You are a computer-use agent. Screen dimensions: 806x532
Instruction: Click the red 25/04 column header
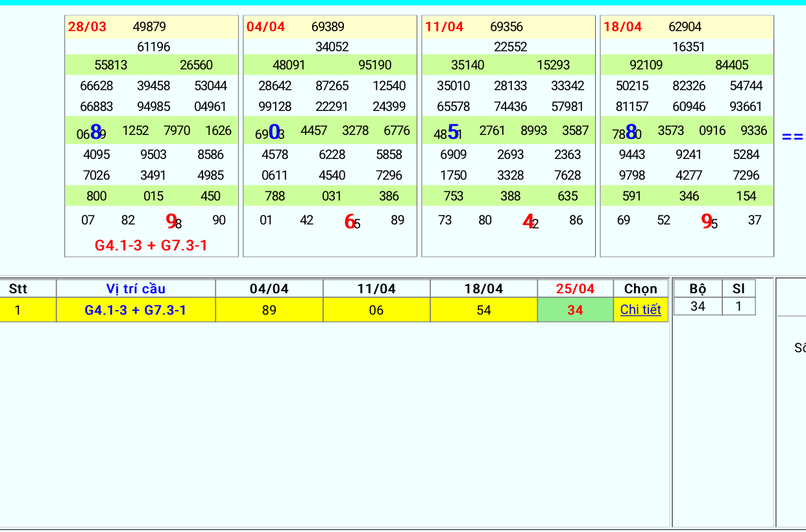tap(575, 289)
